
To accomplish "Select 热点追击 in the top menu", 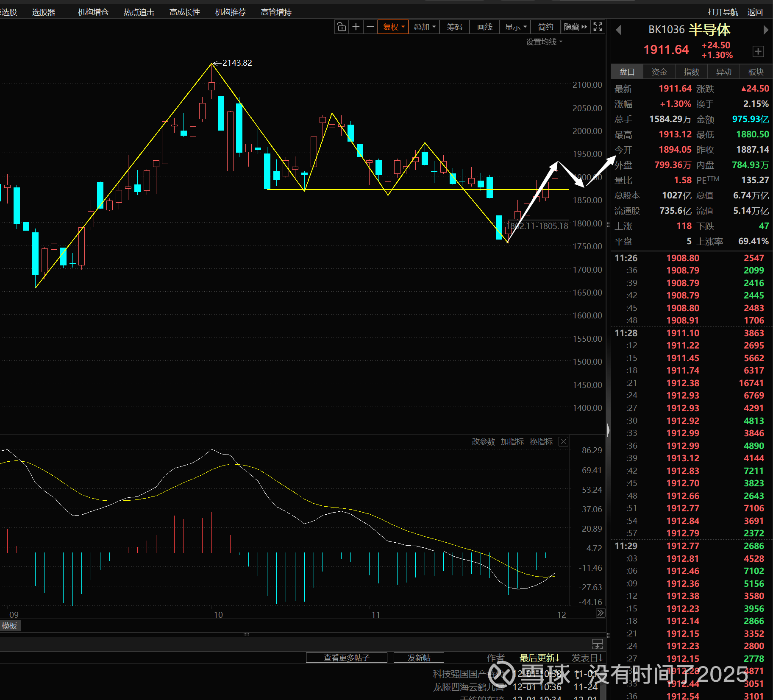I will pos(139,12).
